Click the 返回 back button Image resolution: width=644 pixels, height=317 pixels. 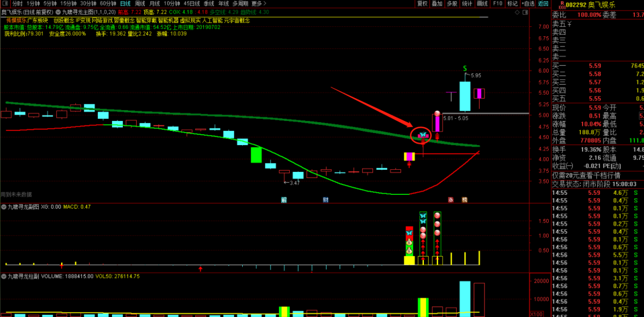(543, 3)
